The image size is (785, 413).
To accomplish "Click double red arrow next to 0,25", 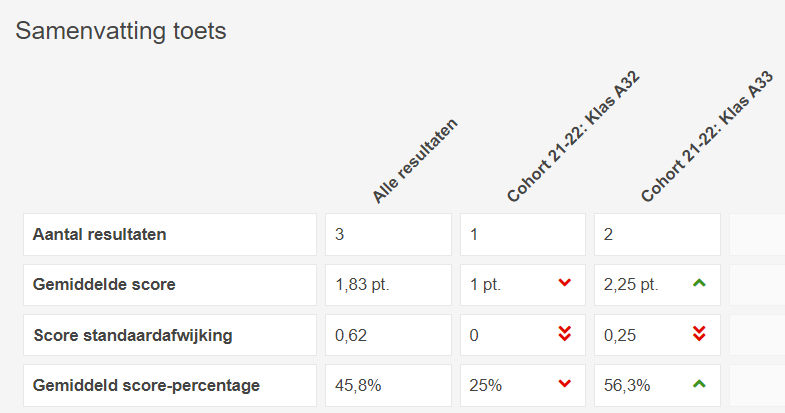I will coord(699,334).
